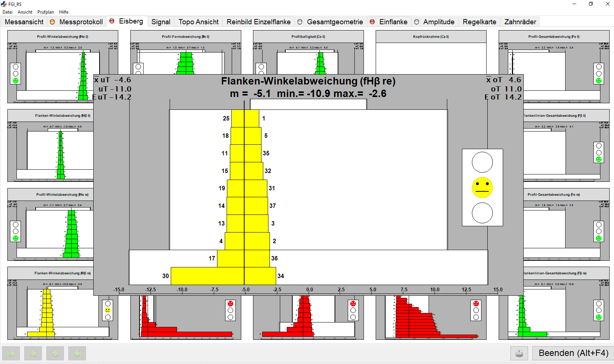Click the printer icon button
Screen dimensions: 614x364
click(x=519, y=353)
